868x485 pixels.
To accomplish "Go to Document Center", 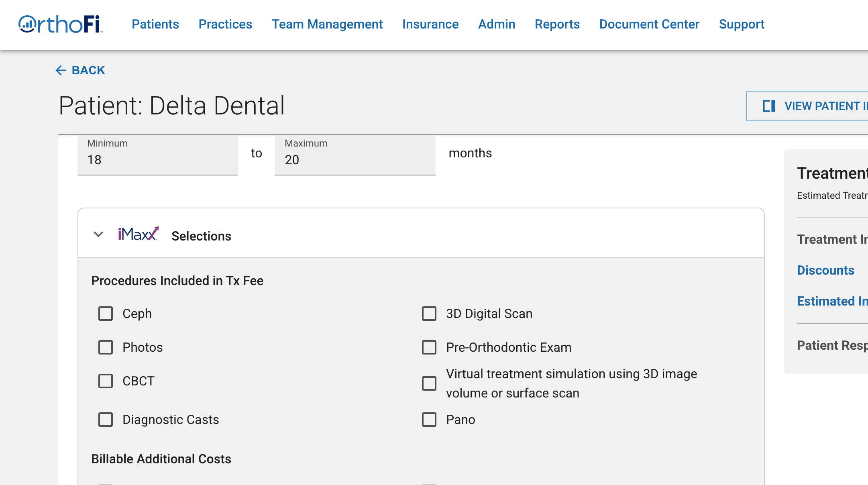I will [649, 24].
